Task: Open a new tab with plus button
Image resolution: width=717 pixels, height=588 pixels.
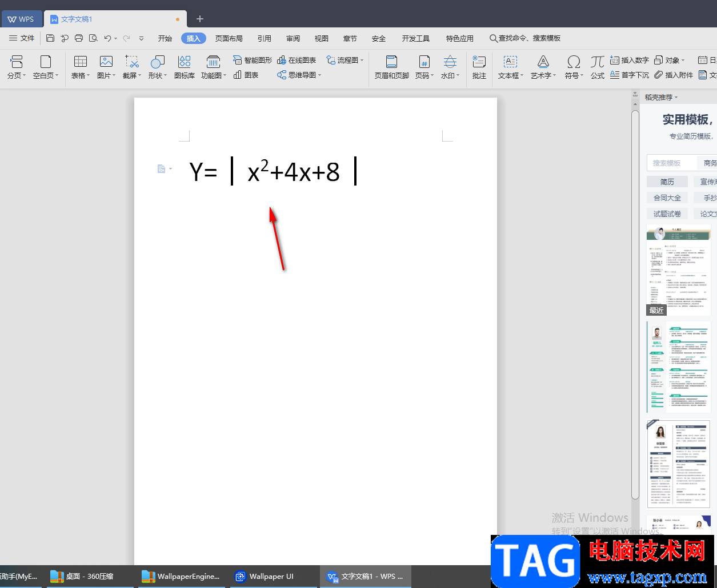Action: click(200, 19)
